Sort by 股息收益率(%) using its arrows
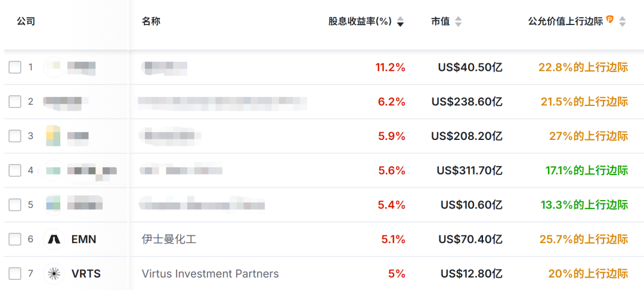Image resolution: width=644 pixels, height=290 pixels. (400, 21)
